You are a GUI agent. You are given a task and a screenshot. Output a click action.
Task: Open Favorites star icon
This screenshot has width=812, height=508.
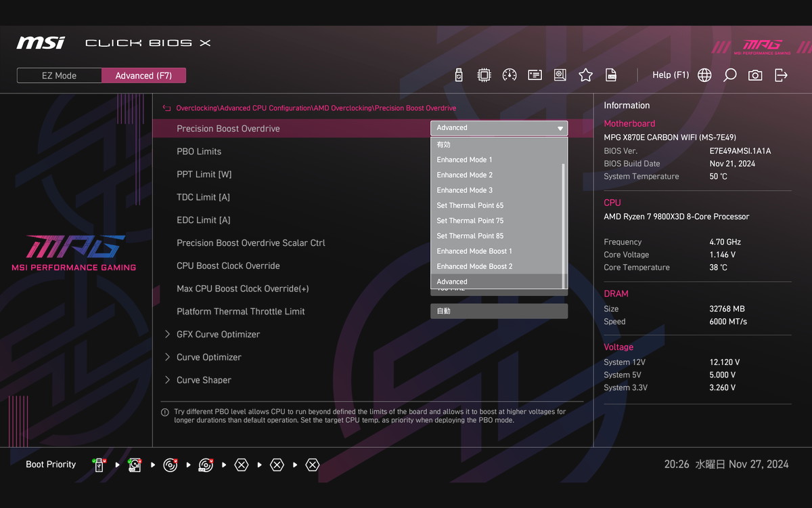pos(585,75)
